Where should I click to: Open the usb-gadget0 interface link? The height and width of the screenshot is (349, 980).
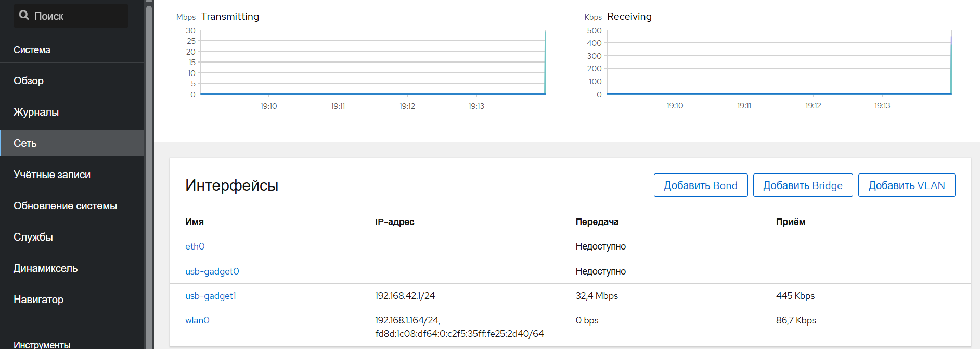[x=212, y=271]
